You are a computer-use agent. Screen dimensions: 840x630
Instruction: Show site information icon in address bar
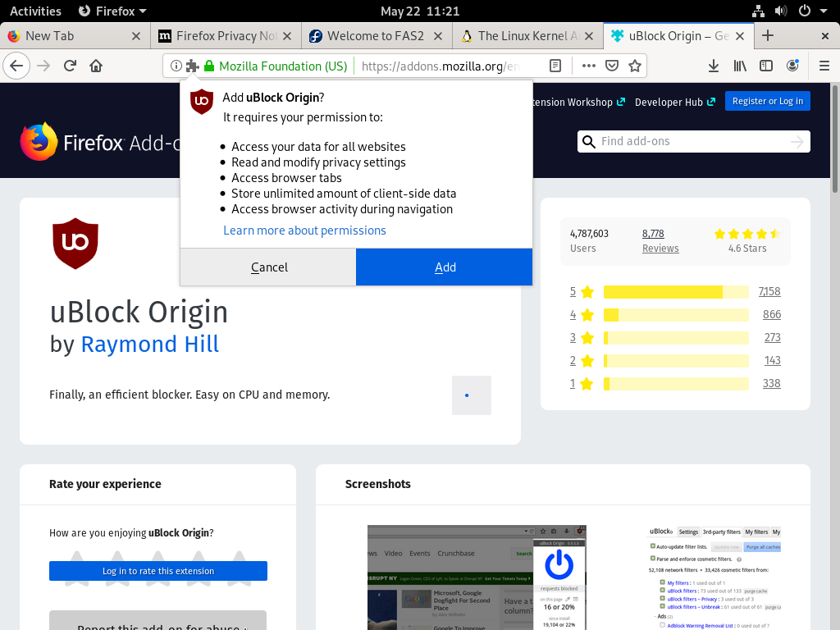click(x=176, y=66)
